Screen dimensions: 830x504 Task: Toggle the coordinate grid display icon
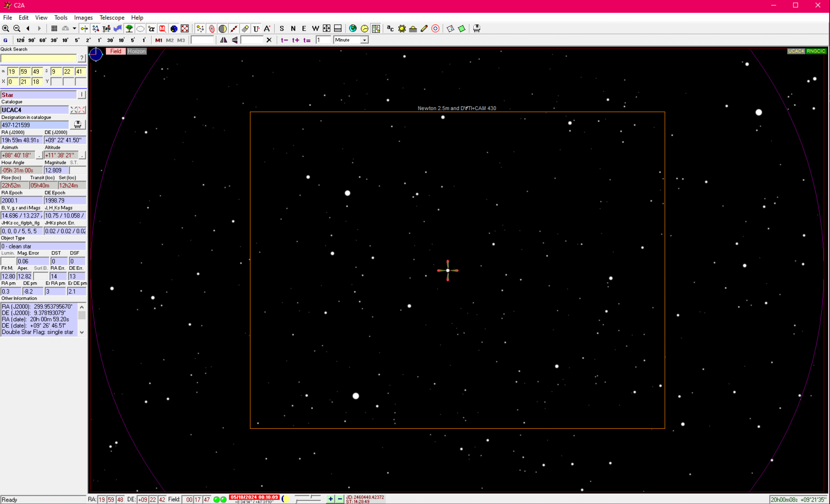coord(54,29)
